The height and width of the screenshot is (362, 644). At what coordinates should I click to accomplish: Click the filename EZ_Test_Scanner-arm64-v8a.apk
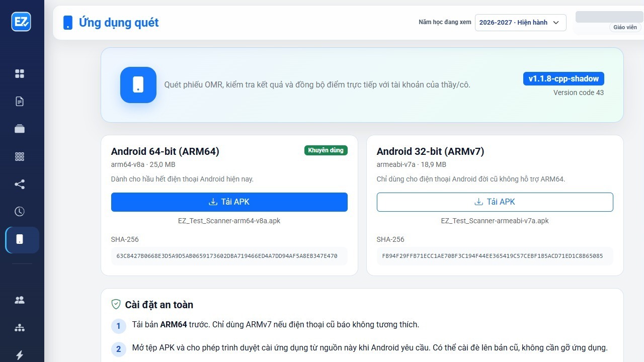pos(229,221)
